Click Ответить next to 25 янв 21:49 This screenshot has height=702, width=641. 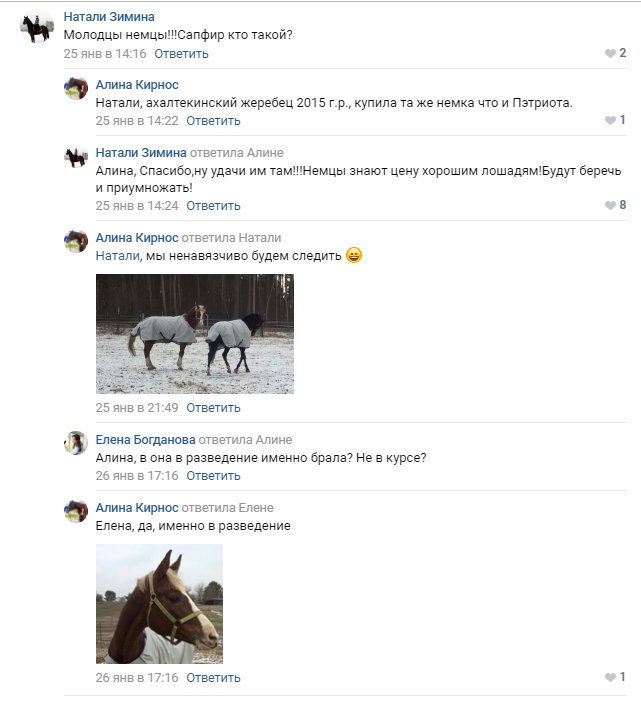click(x=213, y=408)
